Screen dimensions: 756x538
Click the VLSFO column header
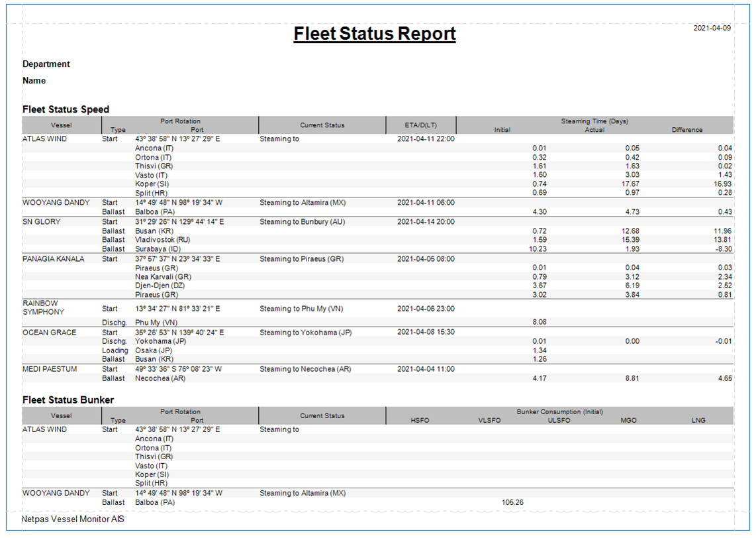pos(489,420)
